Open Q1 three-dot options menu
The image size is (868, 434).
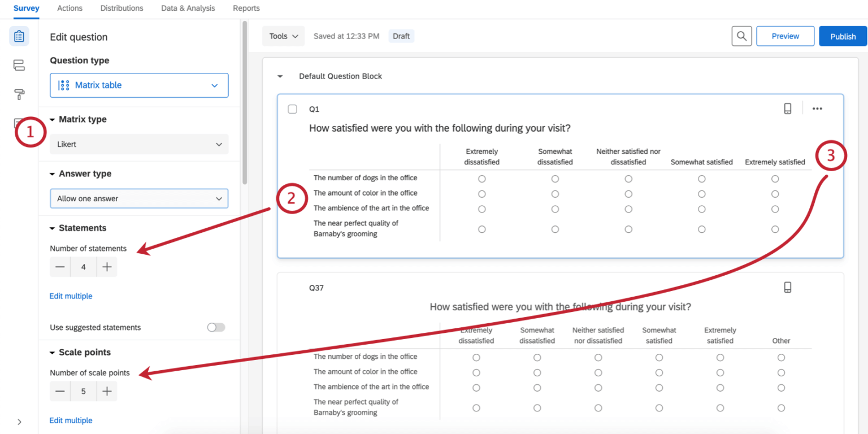click(x=817, y=108)
